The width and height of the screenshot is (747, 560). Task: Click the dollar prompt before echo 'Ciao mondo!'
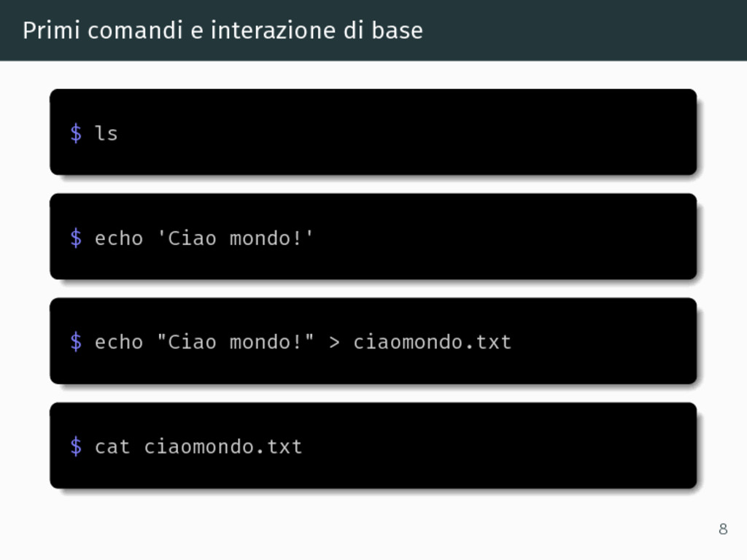coord(76,238)
